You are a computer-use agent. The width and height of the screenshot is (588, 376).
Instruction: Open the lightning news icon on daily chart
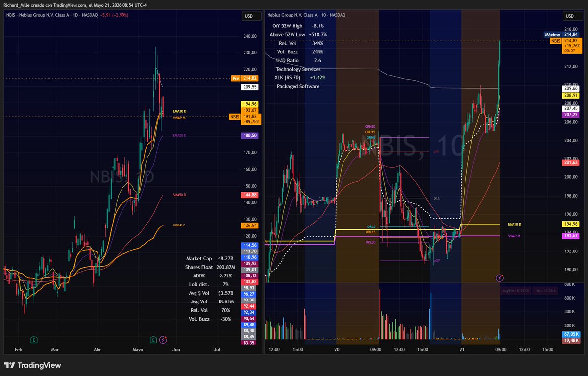(163, 339)
